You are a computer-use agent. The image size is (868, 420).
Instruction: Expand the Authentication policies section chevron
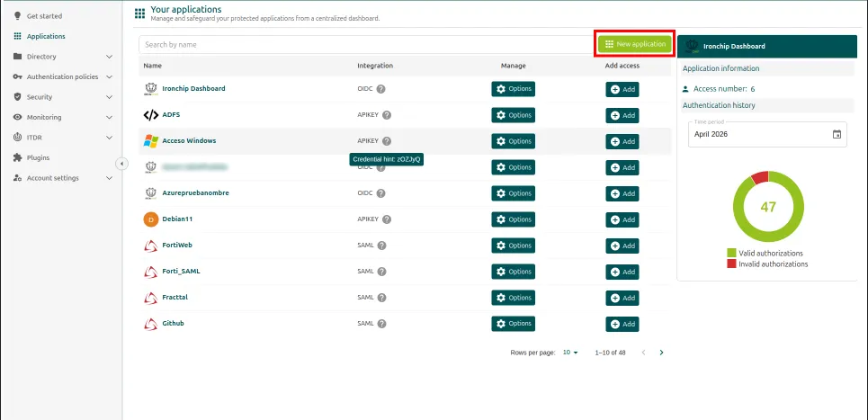tap(109, 77)
